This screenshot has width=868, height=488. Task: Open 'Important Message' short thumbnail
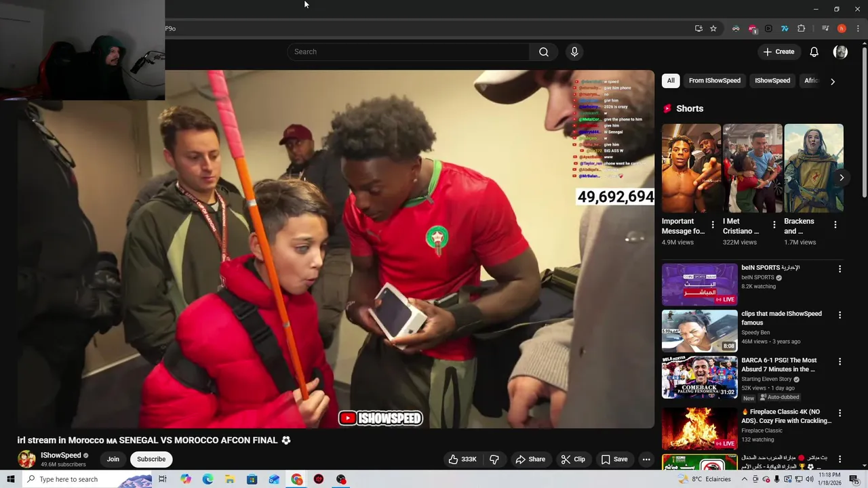[x=691, y=168]
